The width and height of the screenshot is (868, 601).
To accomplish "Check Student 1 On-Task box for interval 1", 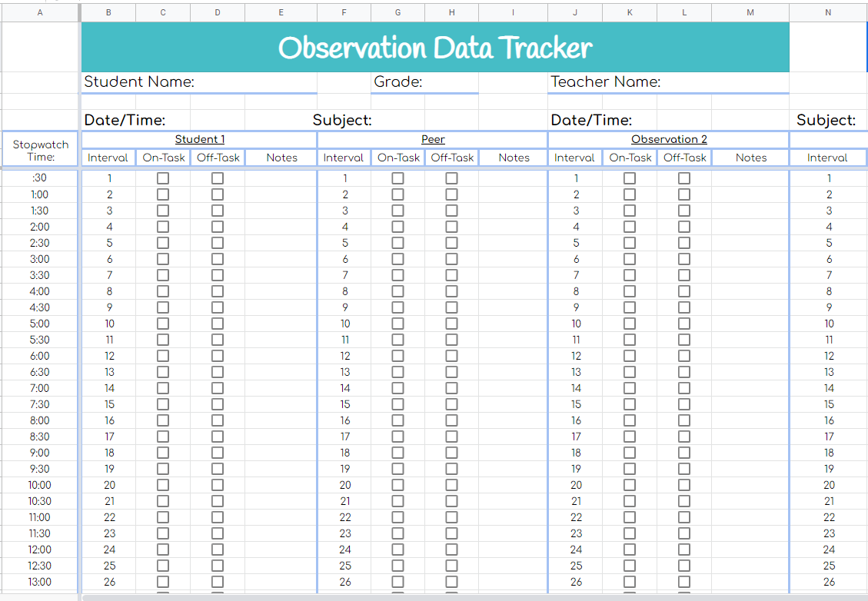I will click(x=163, y=178).
